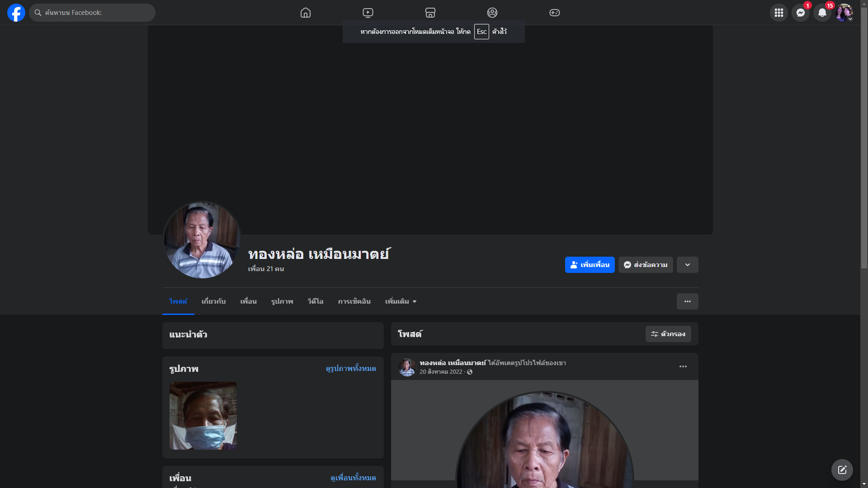
Task: Open ดูรูปภาพทั้งหมด link
Action: point(351,369)
